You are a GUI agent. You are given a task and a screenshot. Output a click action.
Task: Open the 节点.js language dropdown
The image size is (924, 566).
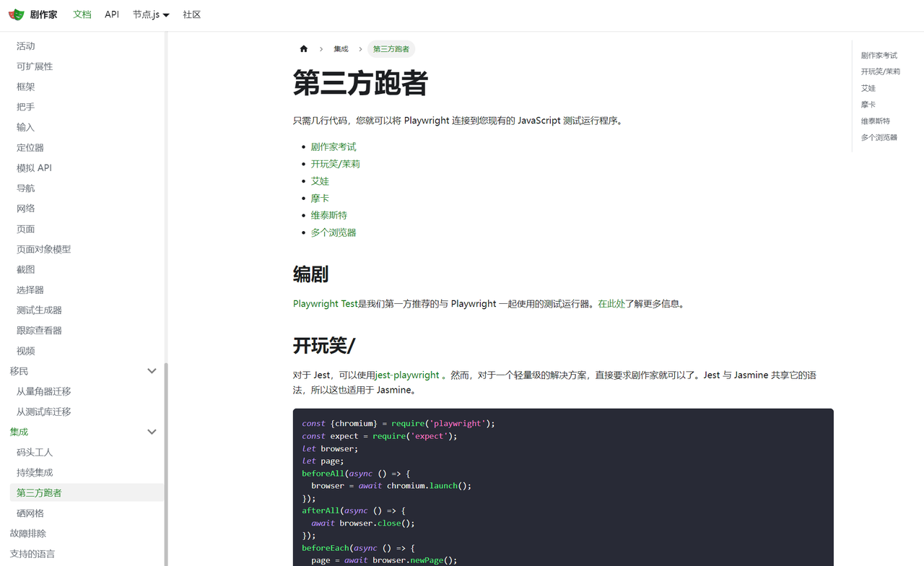coord(151,14)
